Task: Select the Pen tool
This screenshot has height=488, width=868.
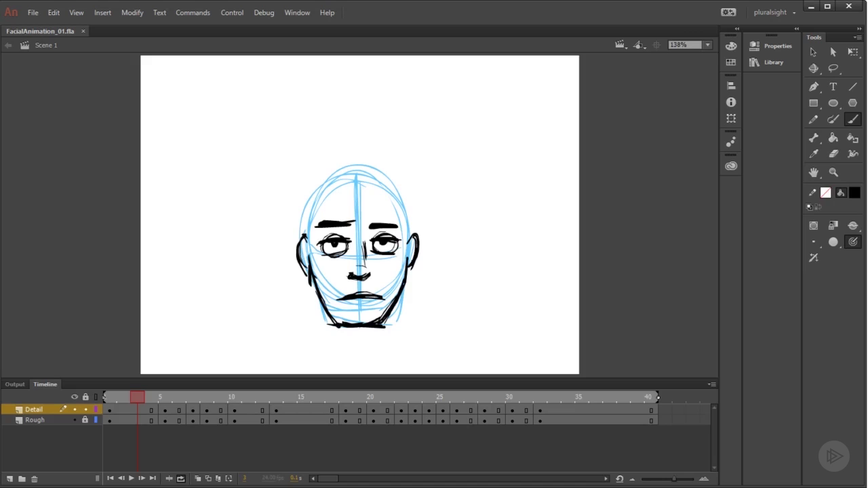Action: (x=814, y=87)
